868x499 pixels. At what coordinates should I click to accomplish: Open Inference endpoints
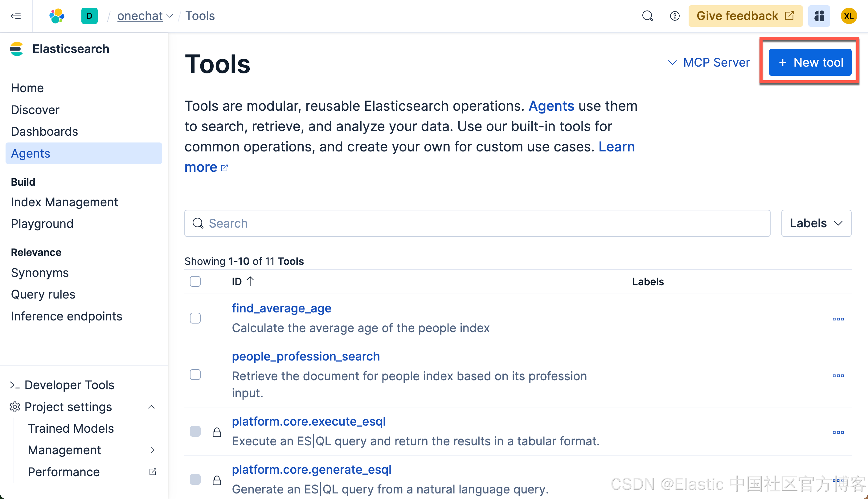pos(67,316)
